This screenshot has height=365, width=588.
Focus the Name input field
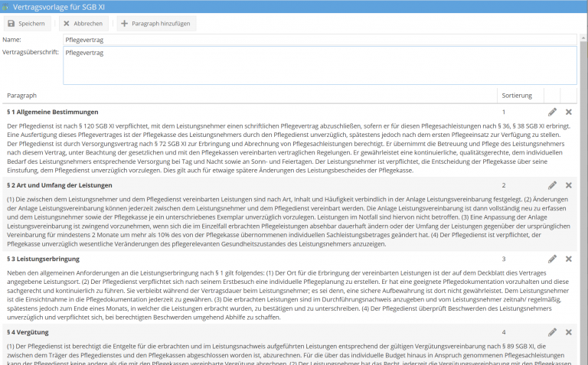(319, 40)
